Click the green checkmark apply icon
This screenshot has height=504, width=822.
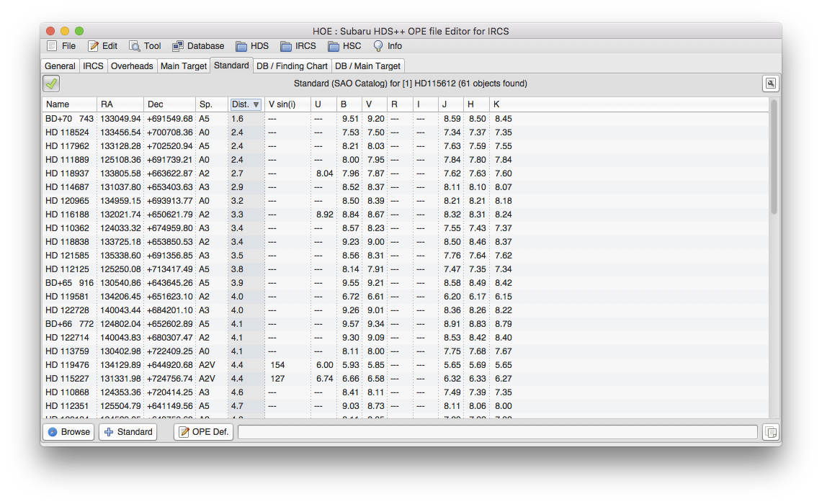tap(51, 84)
